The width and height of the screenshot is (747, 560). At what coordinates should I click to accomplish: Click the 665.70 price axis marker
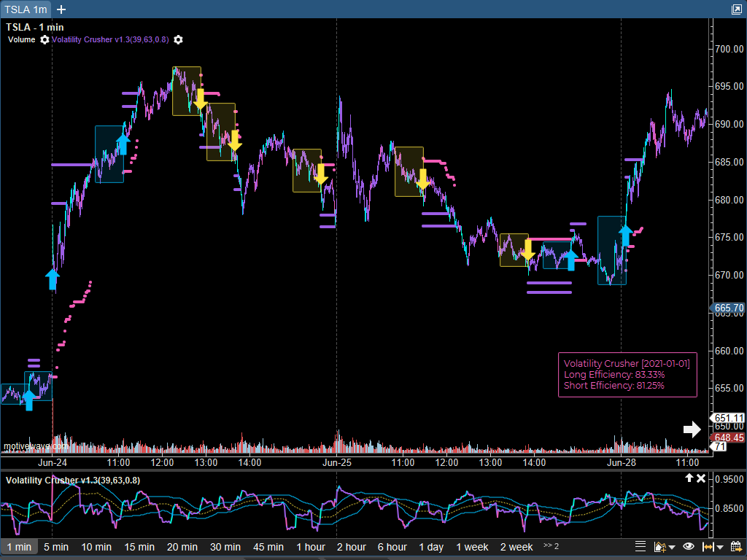729,308
